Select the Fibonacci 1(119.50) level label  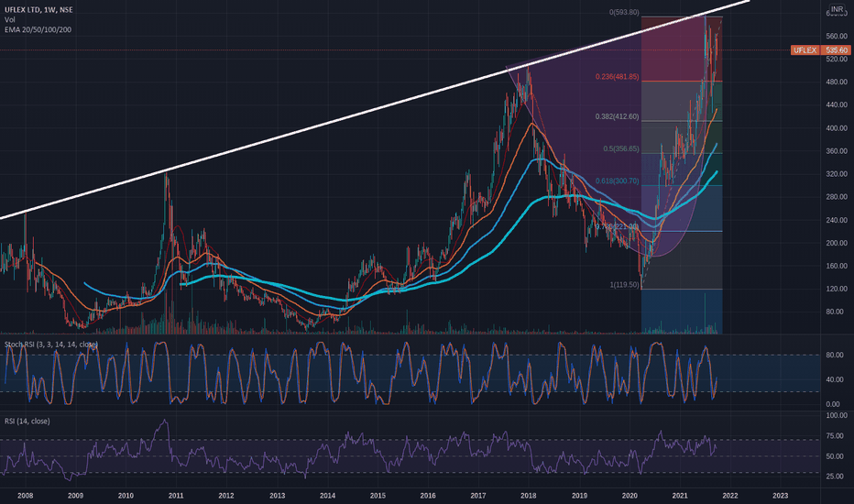624,285
